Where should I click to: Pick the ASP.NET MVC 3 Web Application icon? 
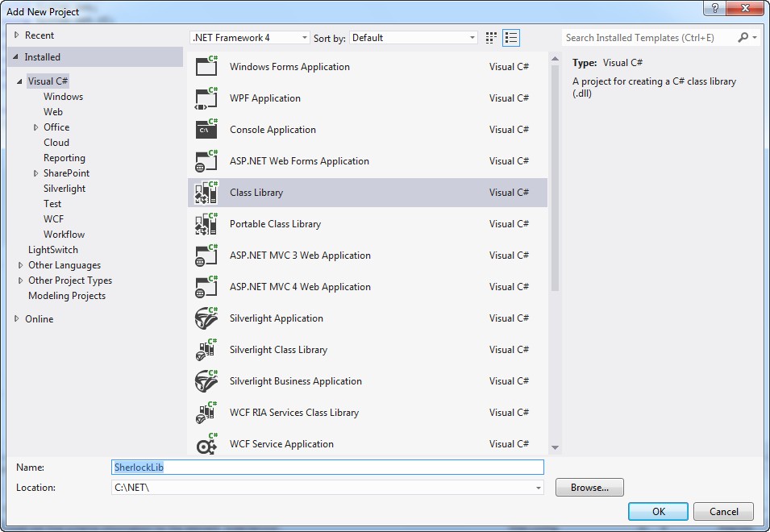[x=206, y=255]
